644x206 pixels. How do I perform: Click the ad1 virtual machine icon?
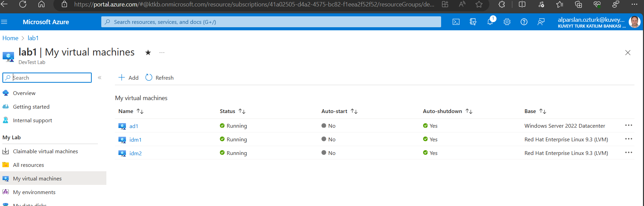click(122, 126)
